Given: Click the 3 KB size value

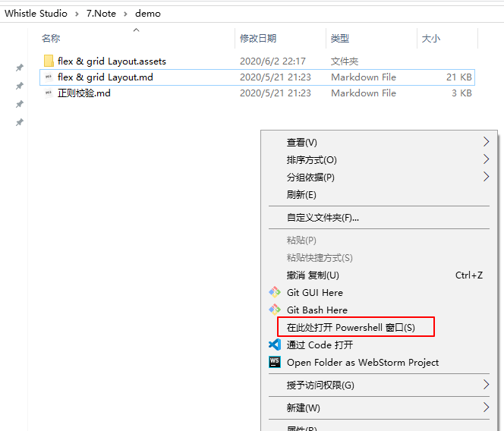Looking at the screenshot, I should click(461, 93).
